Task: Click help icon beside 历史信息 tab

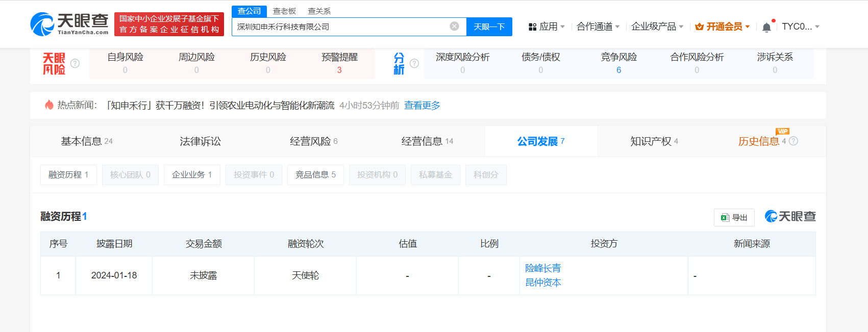Action: pos(793,141)
